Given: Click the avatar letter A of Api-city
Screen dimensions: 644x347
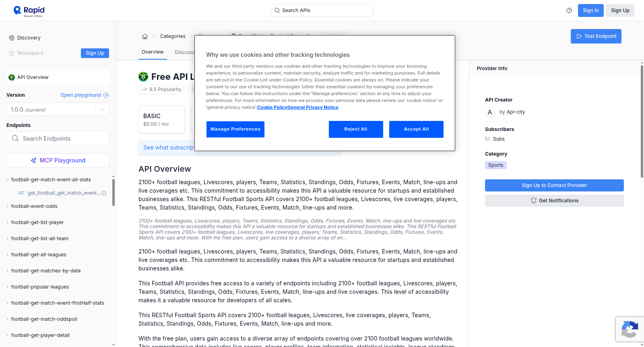Looking at the screenshot, I should [490, 112].
